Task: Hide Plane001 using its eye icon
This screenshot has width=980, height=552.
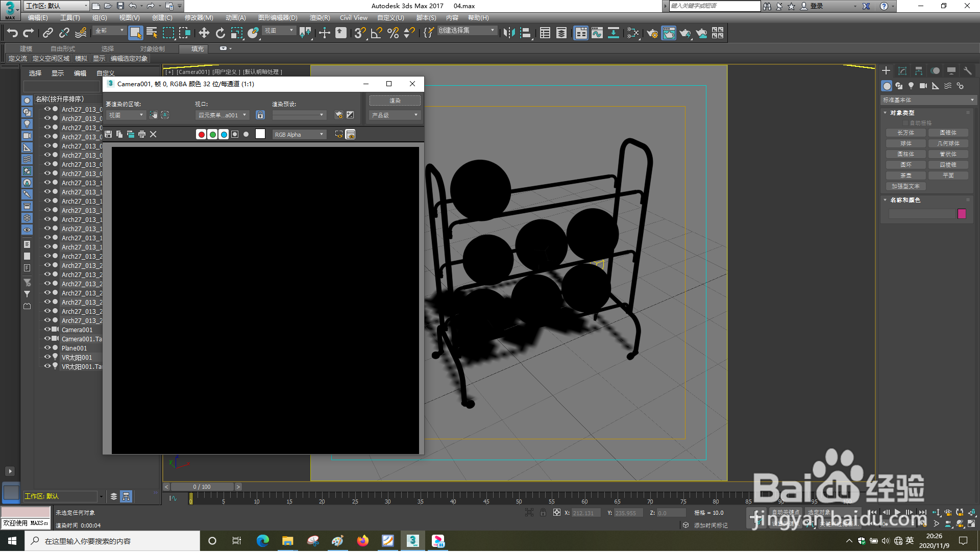Action: pyautogui.click(x=47, y=348)
